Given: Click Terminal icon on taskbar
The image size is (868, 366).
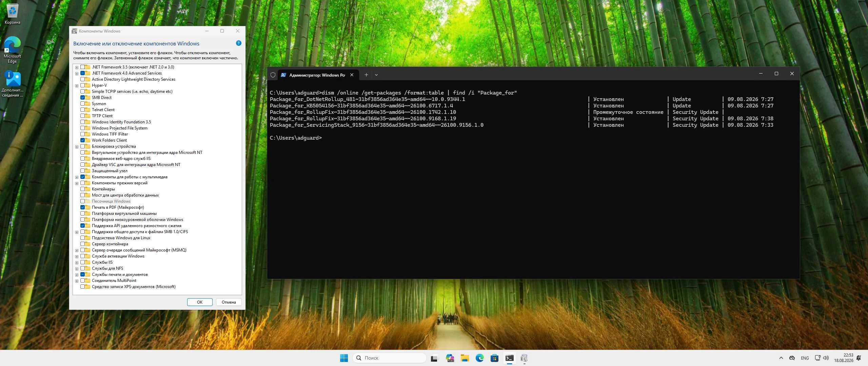Looking at the screenshot, I should pos(509,358).
